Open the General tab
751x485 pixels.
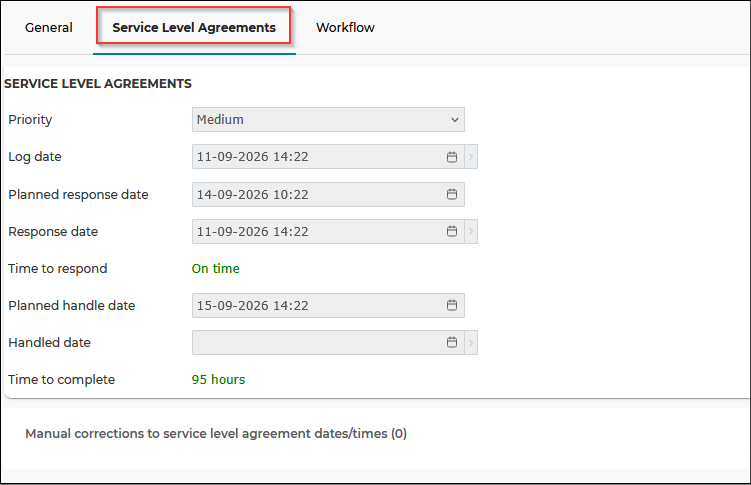click(48, 28)
